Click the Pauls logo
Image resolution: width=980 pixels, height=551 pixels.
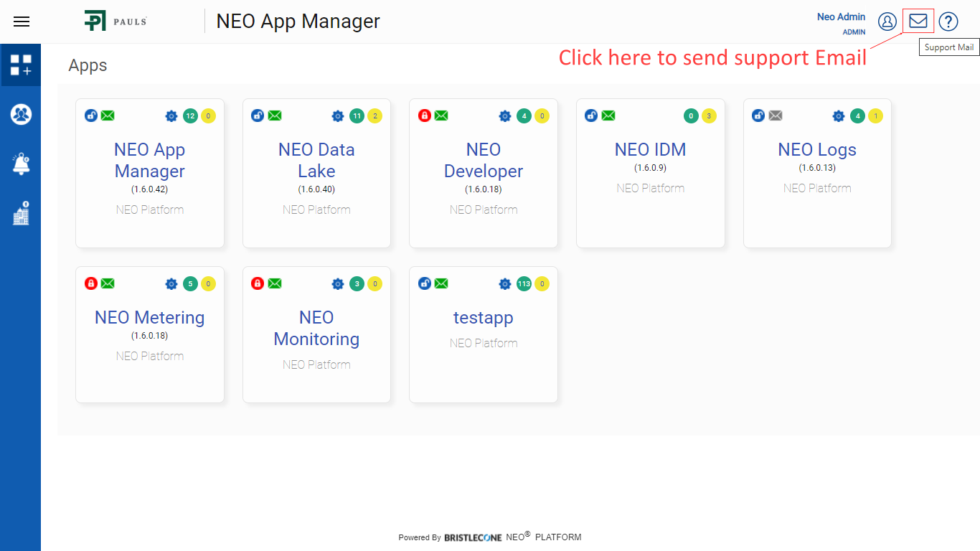click(x=116, y=21)
